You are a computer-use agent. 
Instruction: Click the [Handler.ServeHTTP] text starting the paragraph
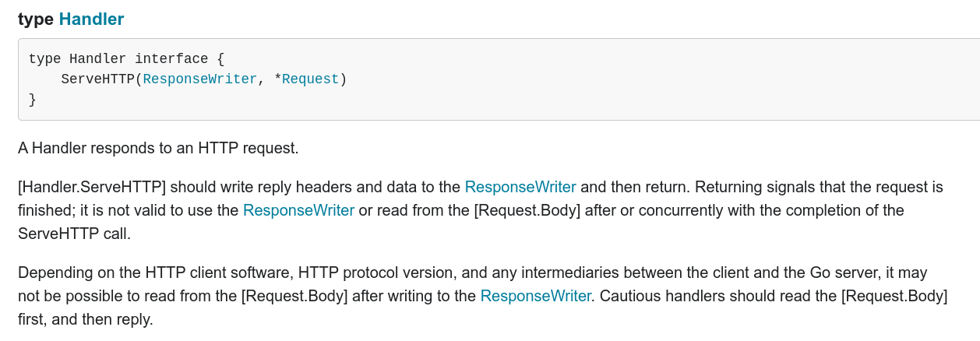pyautogui.click(x=92, y=187)
